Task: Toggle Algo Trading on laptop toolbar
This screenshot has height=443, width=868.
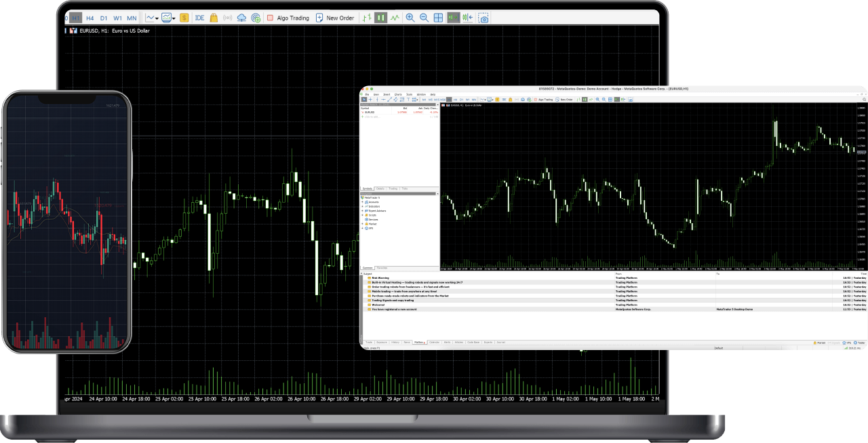Action: [x=288, y=18]
